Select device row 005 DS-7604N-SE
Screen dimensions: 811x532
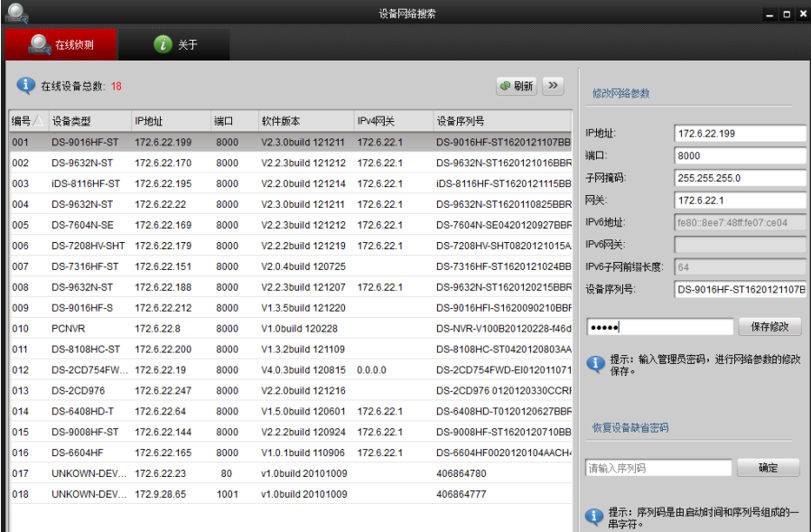[x=289, y=225]
